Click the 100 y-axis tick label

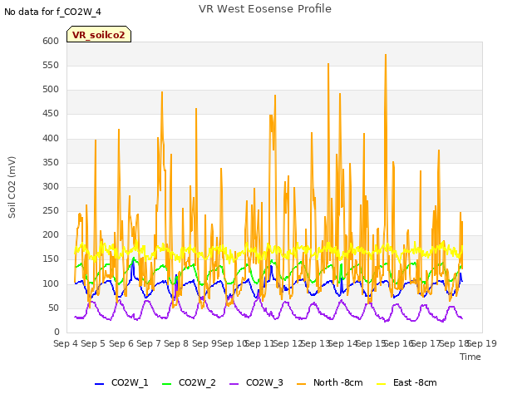pyautogui.click(x=51, y=284)
